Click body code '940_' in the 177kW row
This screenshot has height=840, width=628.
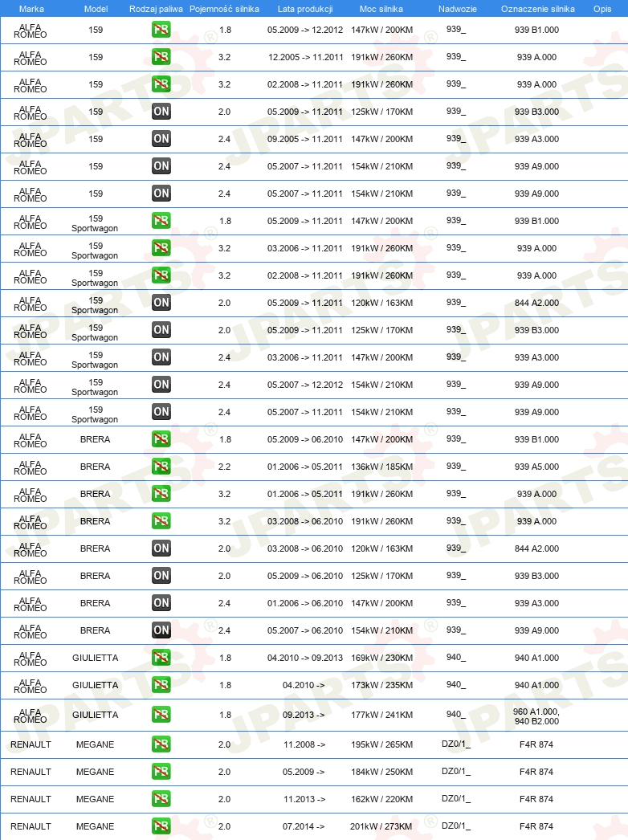tap(456, 715)
